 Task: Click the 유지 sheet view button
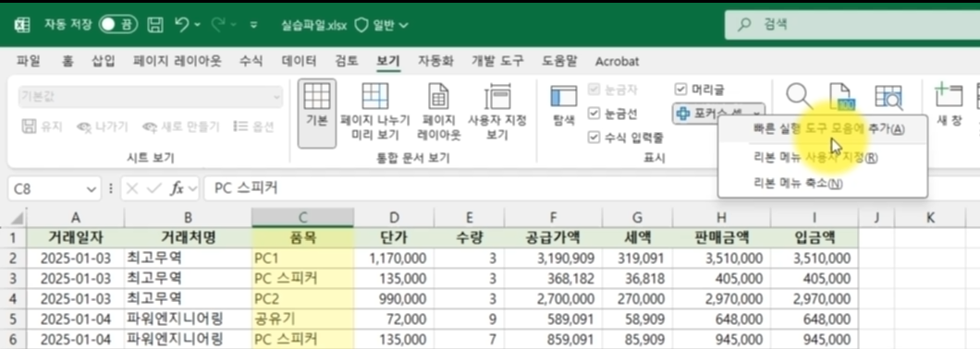tap(43, 126)
